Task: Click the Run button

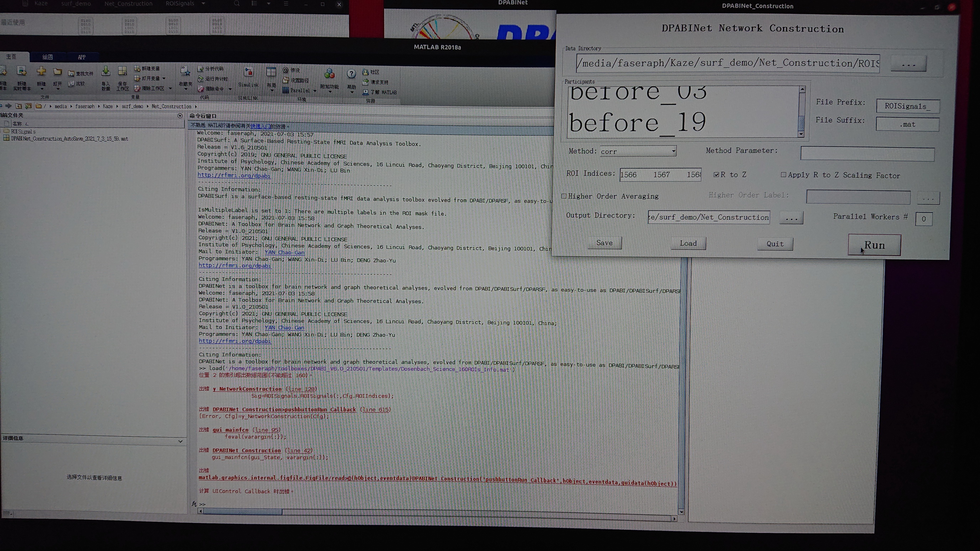Action: tap(874, 245)
